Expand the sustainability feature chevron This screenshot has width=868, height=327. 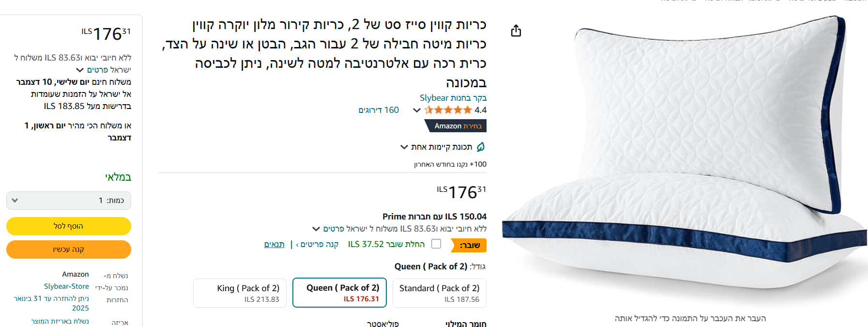(x=404, y=147)
